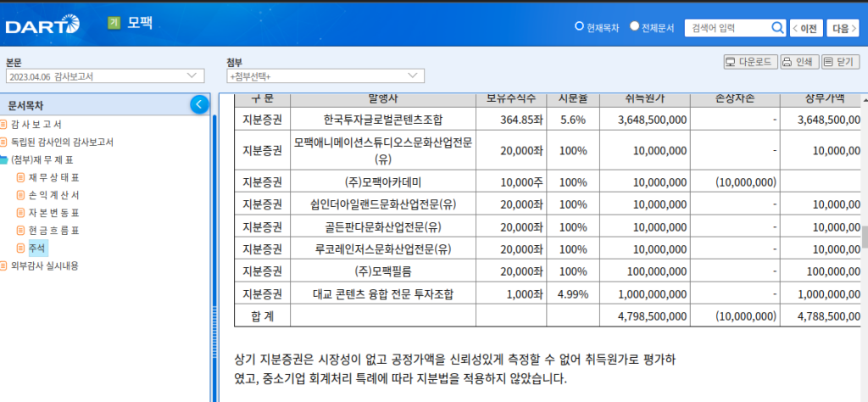Click the 쥐늑원가 column header
Image resolution: width=868 pixels, height=402 pixels.
point(645,100)
